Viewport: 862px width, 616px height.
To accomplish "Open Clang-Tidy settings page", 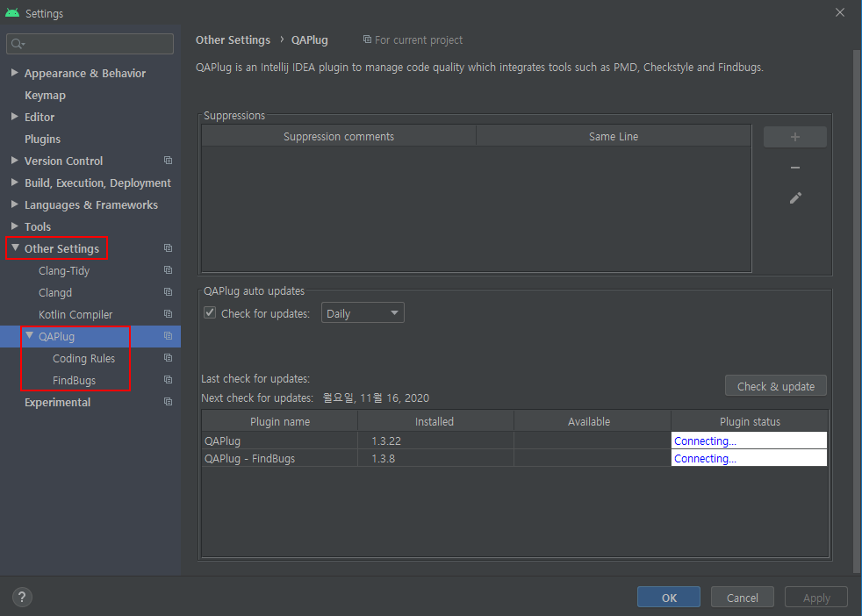I will click(x=64, y=271).
